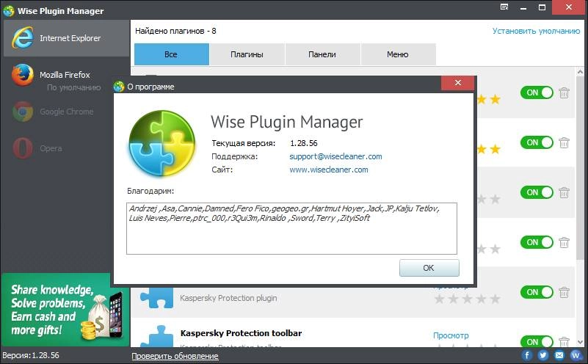The width and height of the screenshot is (588, 364).
Task: Toggle the ON switch in the third plugin row
Action: (x=537, y=192)
